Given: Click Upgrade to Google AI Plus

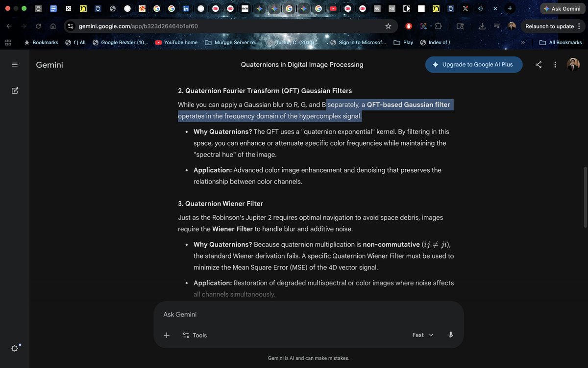Looking at the screenshot, I should point(474,65).
